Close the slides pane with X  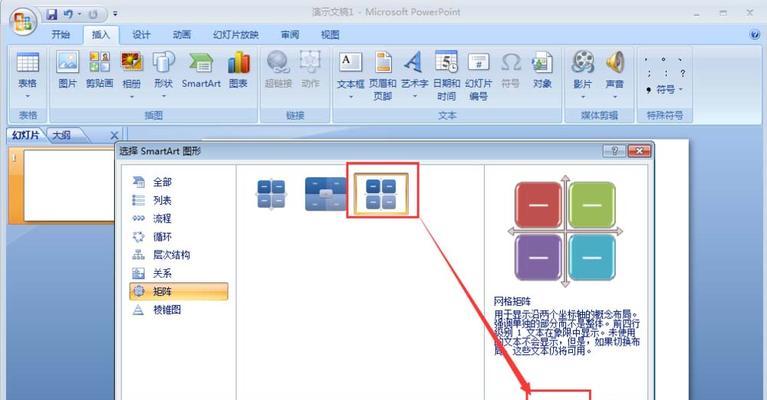114,135
